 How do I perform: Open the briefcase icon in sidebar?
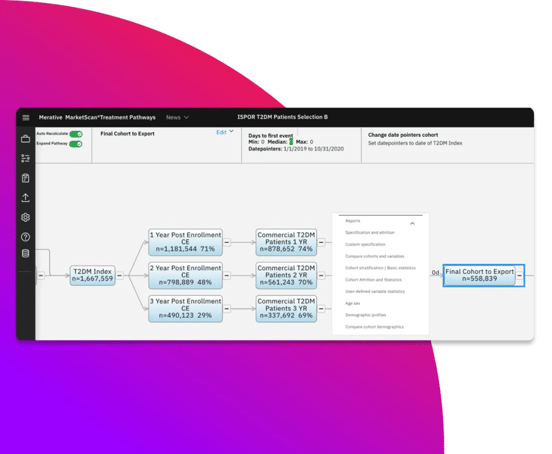(x=25, y=139)
